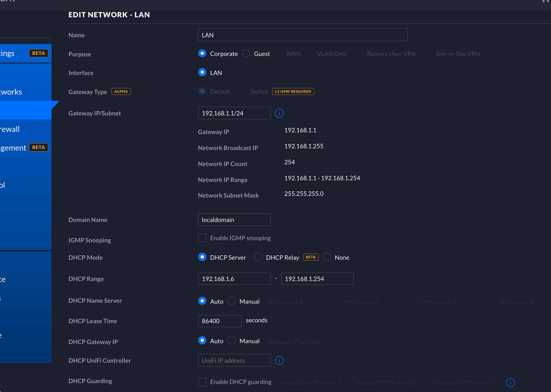Edit the Gateway IP/Subnet field
551x392 pixels.
coord(234,113)
